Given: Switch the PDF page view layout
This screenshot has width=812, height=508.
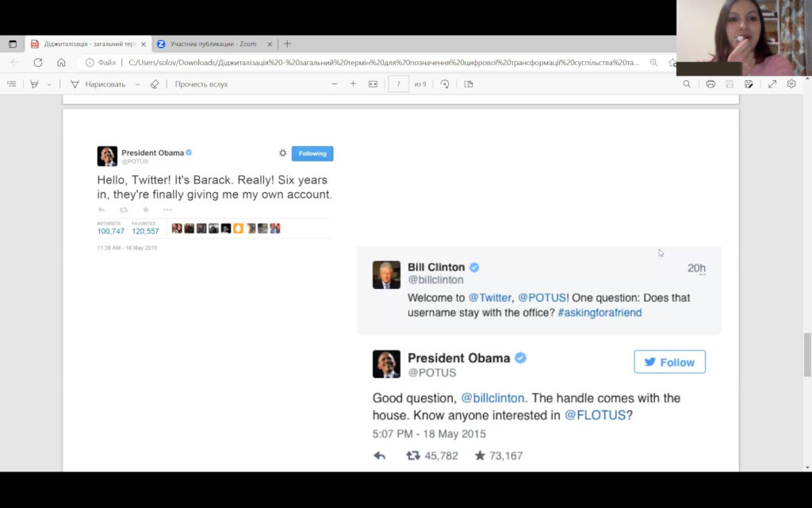Looking at the screenshot, I should (469, 84).
